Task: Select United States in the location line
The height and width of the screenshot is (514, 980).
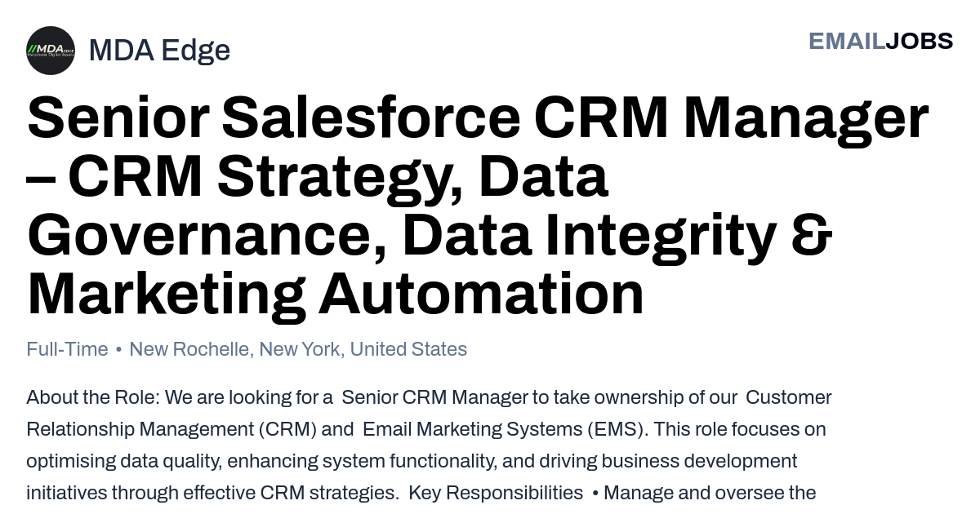Action: [x=408, y=349]
